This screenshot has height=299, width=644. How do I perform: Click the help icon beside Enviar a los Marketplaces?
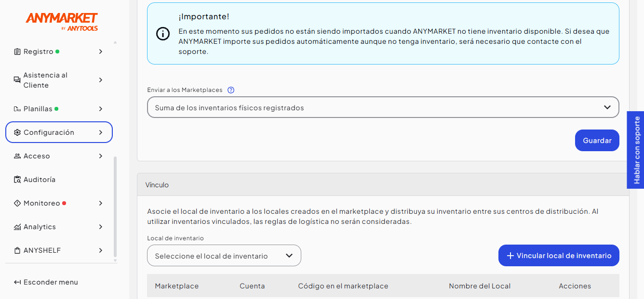coord(231,90)
